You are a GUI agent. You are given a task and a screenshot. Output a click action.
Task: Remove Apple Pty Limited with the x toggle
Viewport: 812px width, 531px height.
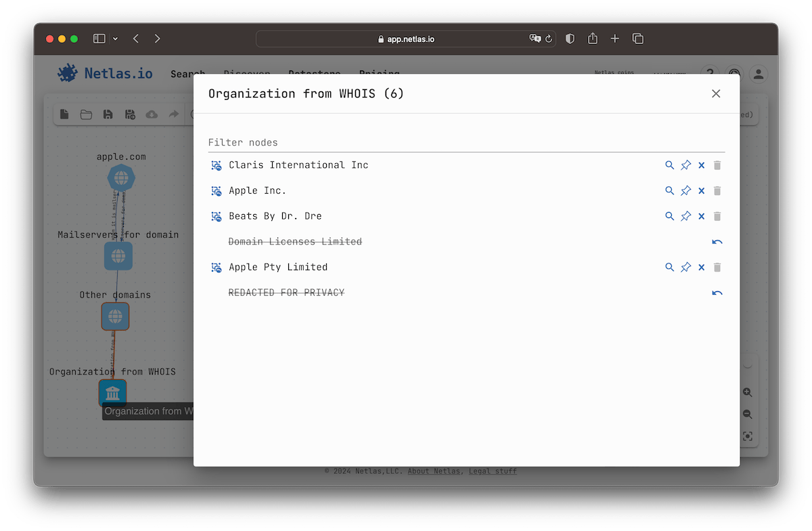point(701,267)
